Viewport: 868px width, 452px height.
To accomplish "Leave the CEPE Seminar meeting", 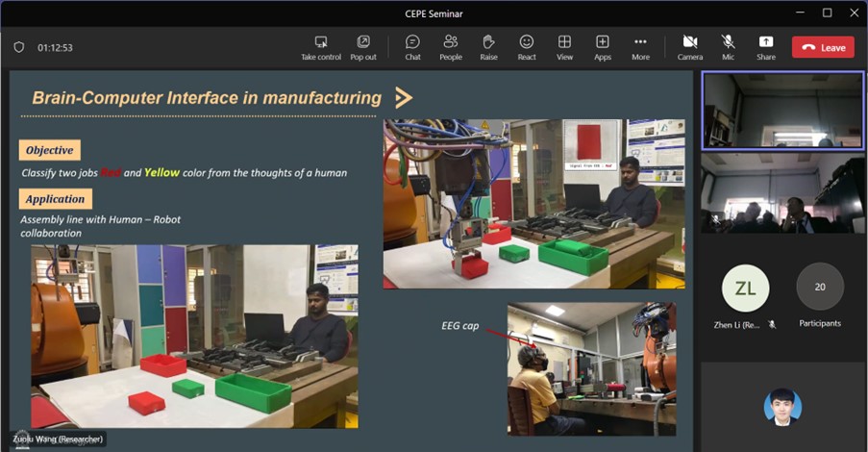I will click(823, 47).
